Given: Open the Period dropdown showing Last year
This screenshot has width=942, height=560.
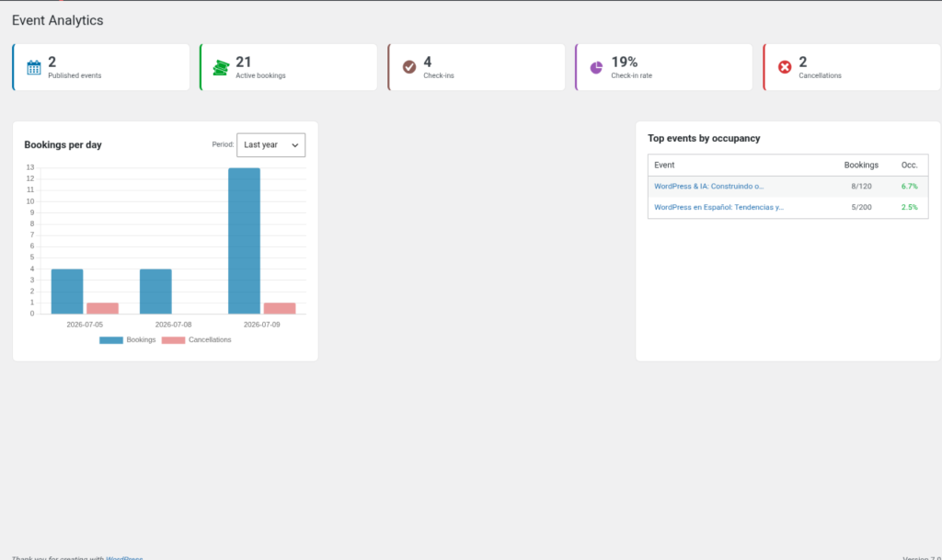Looking at the screenshot, I should pyautogui.click(x=271, y=144).
